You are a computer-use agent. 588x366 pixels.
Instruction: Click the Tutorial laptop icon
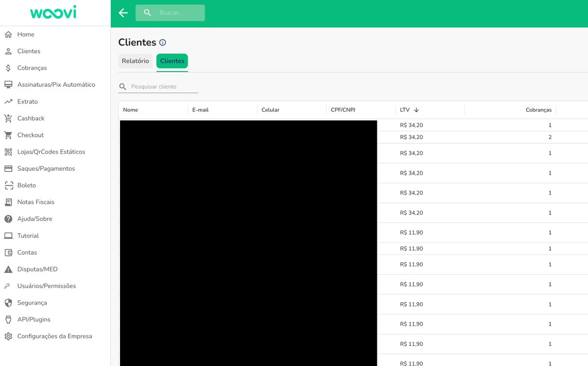[8, 235]
